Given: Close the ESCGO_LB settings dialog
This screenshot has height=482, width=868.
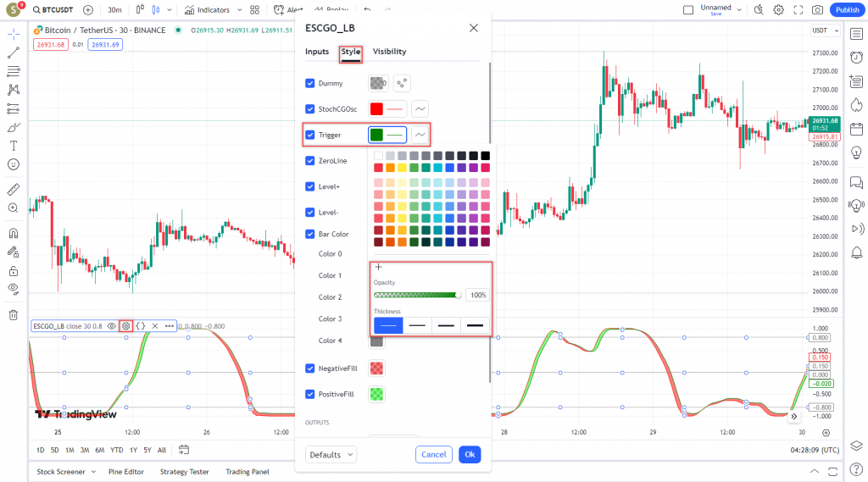Looking at the screenshot, I should pos(473,28).
